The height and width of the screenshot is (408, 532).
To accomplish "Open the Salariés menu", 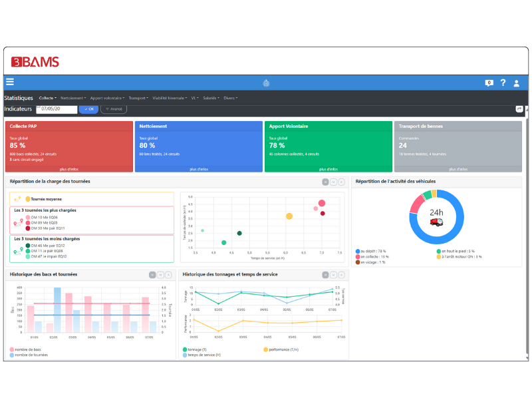I will coord(211,98).
